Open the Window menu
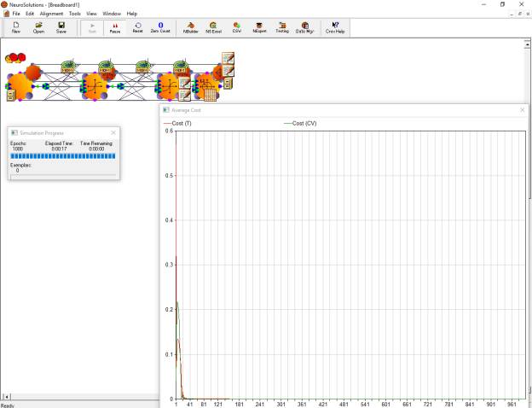This screenshot has height=408, width=532. click(112, 14)
